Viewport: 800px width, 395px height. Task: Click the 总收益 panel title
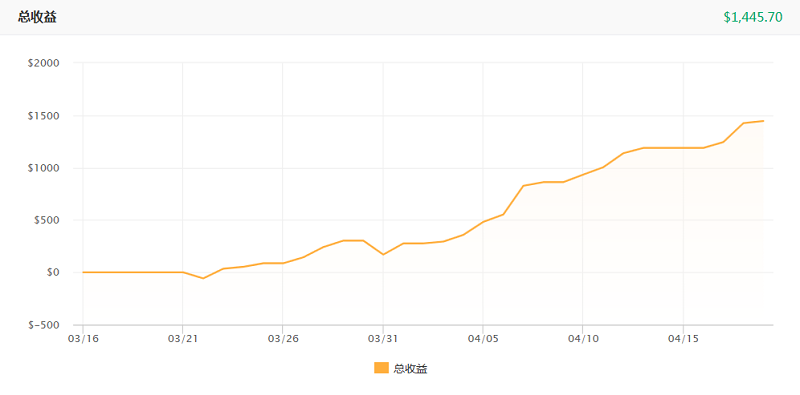point(37,17)
